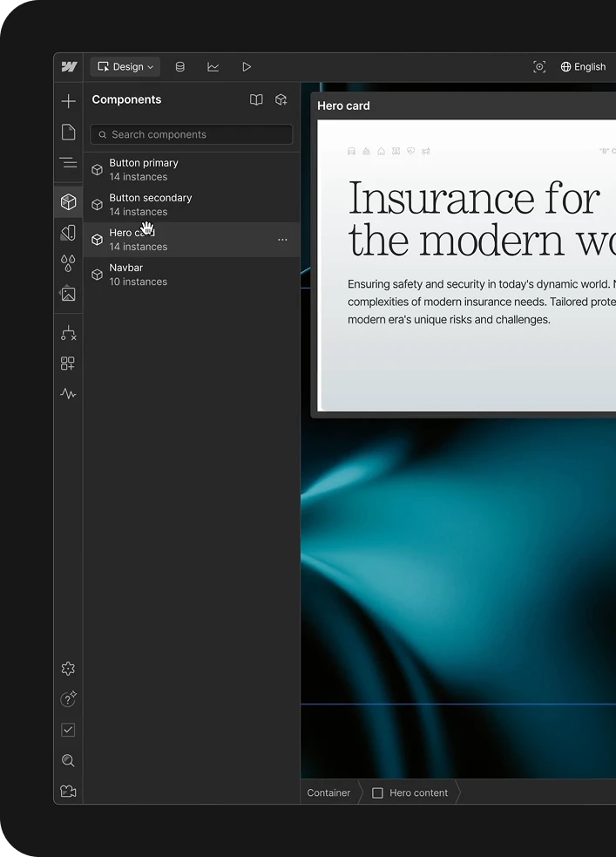
Task: Open the Add elements panel
Action: click(69, 101)
